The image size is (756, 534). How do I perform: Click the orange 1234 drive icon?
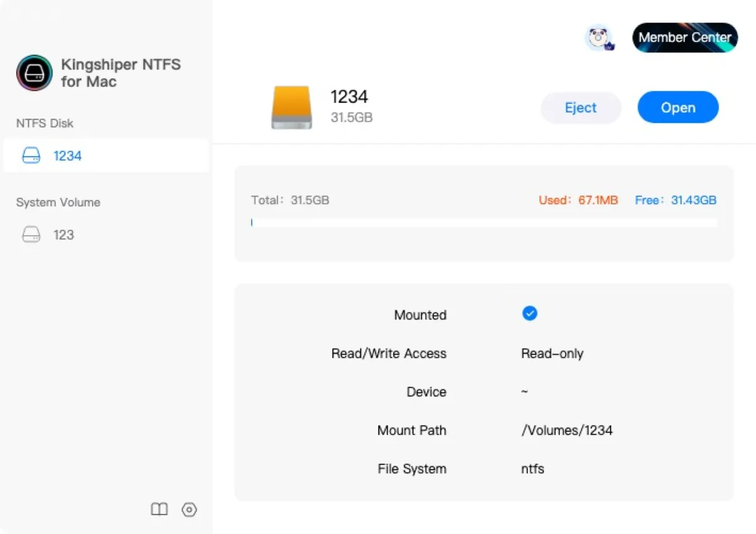pos(292,108)
